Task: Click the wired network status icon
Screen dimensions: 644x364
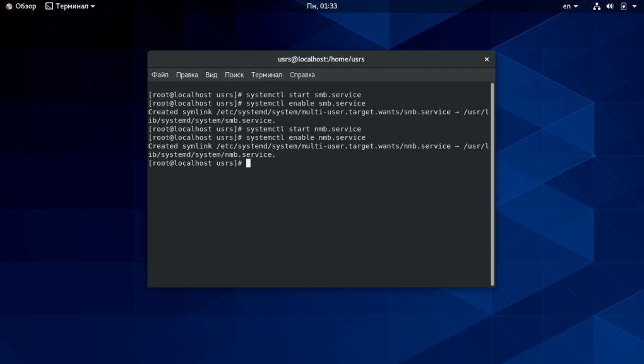Action: pyautogui.click(x=597, y=6)
